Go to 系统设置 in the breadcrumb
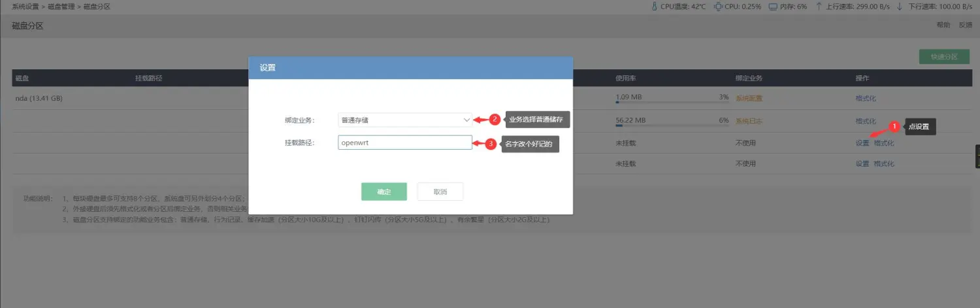 click(x=25, y=7)
